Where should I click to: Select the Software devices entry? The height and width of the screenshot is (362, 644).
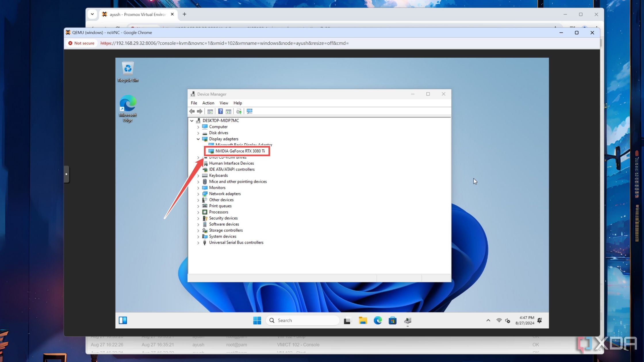[x=224, y=224]
